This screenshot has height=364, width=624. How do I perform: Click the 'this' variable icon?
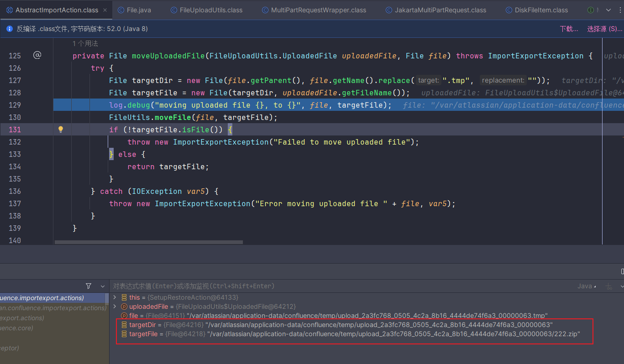pyautogui.click(x=124, y=297)
